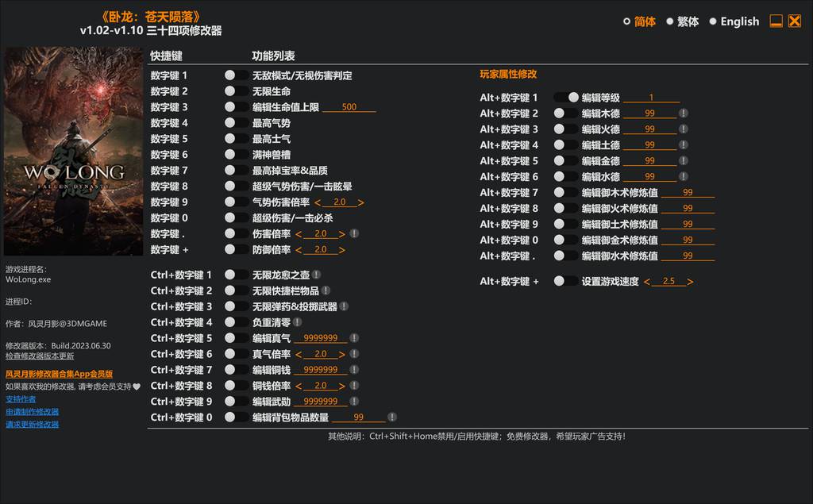Decrease 伤害倍率 with left arrow

coord(299,234)
